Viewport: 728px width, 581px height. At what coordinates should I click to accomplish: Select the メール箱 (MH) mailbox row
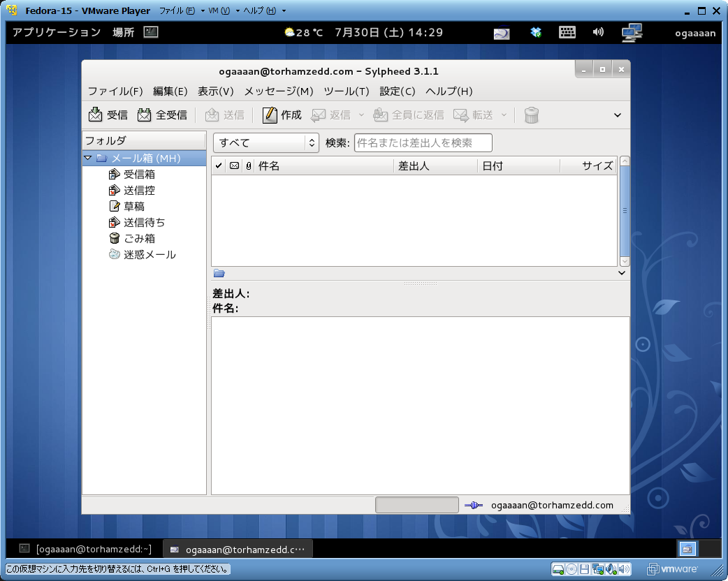pos(145,159)
